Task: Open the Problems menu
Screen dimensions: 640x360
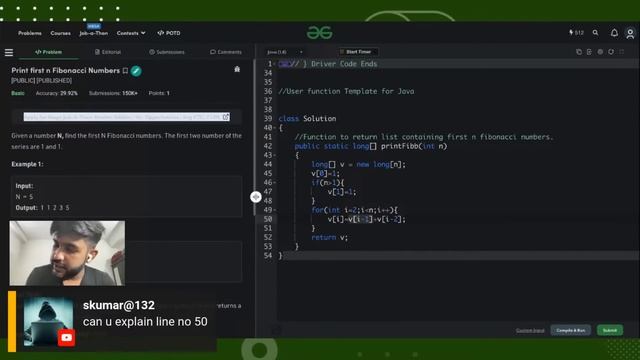Action: [30, 33]
